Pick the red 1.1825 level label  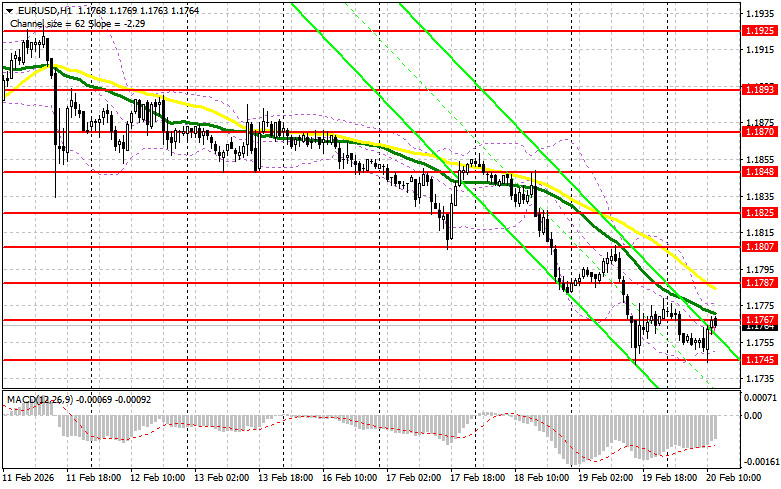759,213
